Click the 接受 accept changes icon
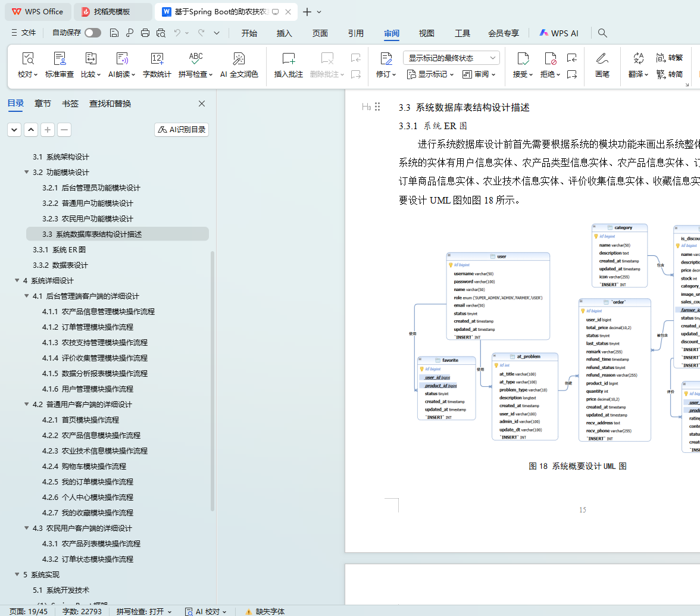This screenshot has width=700, height=616. click(x=522, y=59)
